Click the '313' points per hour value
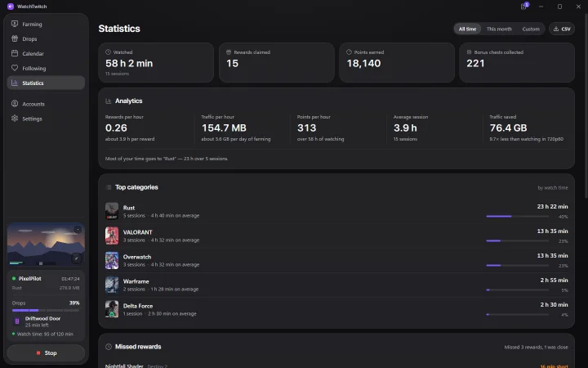 point(307,128)
